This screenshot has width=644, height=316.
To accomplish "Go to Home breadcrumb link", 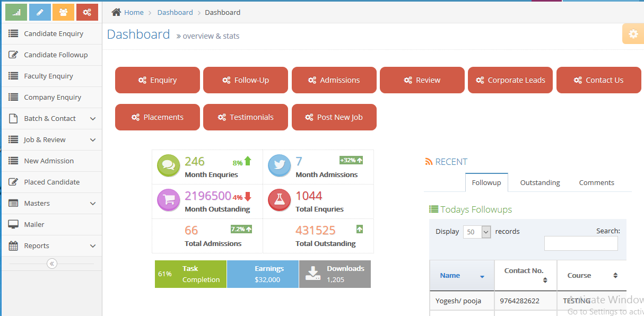I will click(133, 12).
